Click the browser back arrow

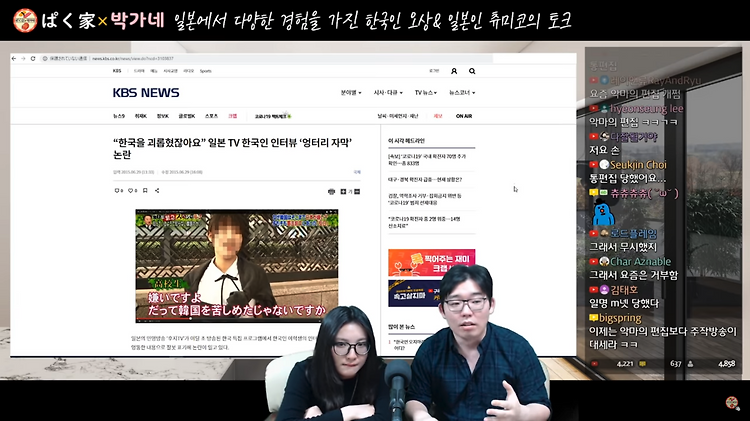click(x=14, y=58)
